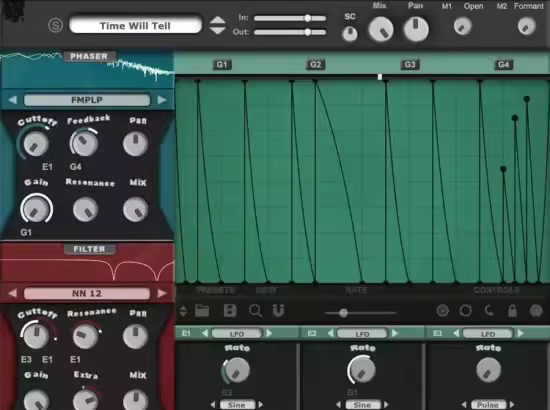Click the magnifying glass zoom icon
Viewport: 550px width, 410px height.
coord(255,311)
